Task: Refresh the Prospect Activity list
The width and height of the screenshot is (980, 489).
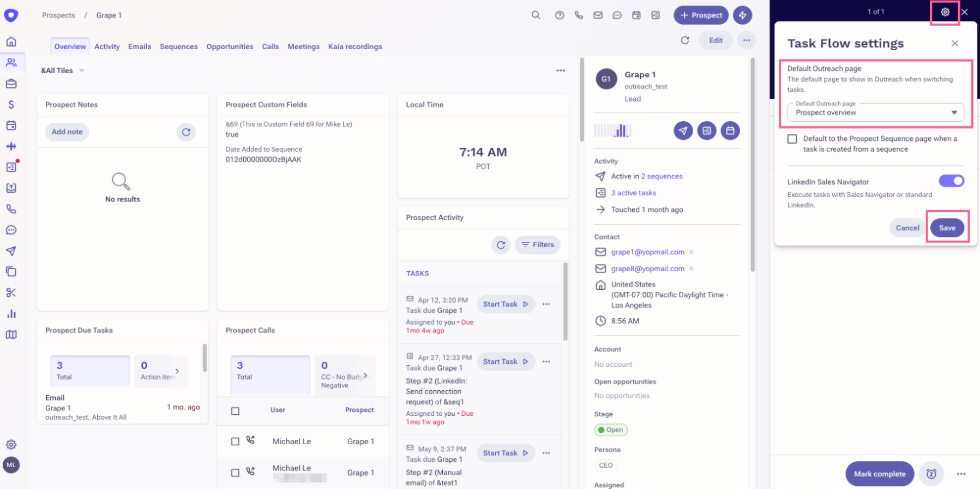Action: pos(501,244)
